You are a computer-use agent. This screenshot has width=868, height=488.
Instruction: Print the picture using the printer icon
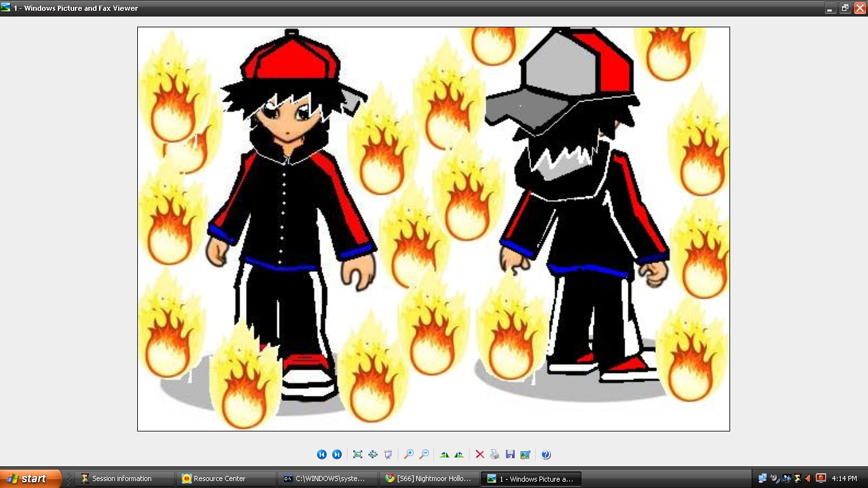point(495,454)
